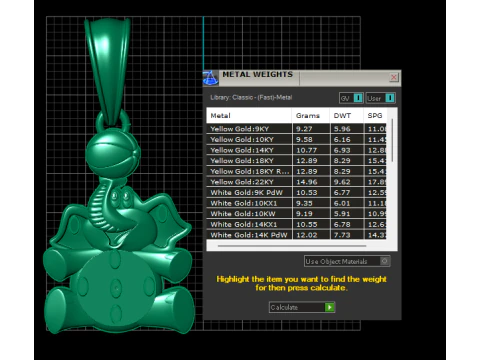
Task: Click the pendant bail at the model's top
Action: tap(108, 72)
